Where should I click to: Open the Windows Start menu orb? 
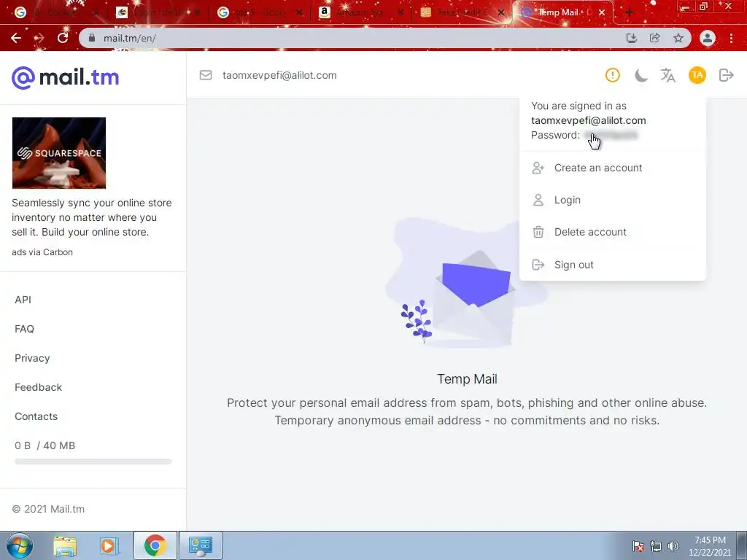[x=20, y=545]
